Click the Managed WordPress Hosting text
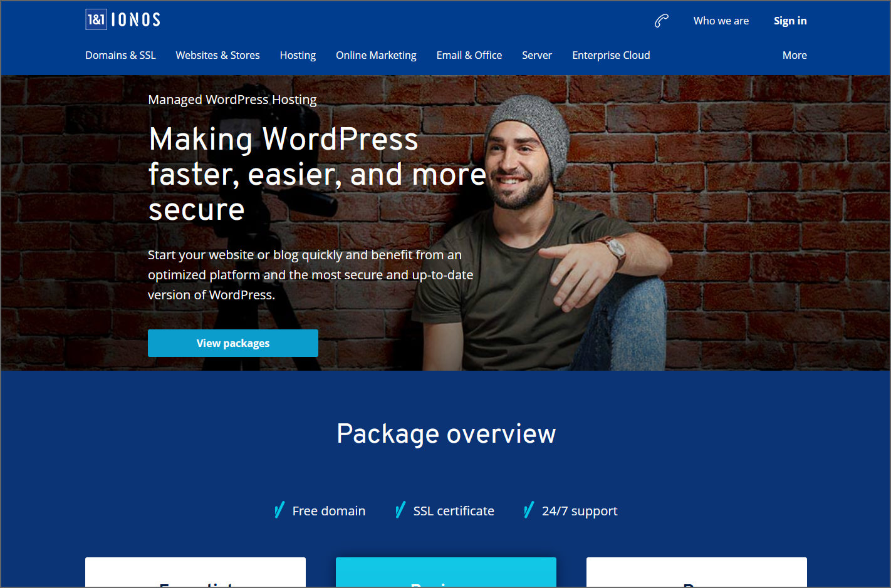Viewport: 891px width, 588px height. pos(232,100)
